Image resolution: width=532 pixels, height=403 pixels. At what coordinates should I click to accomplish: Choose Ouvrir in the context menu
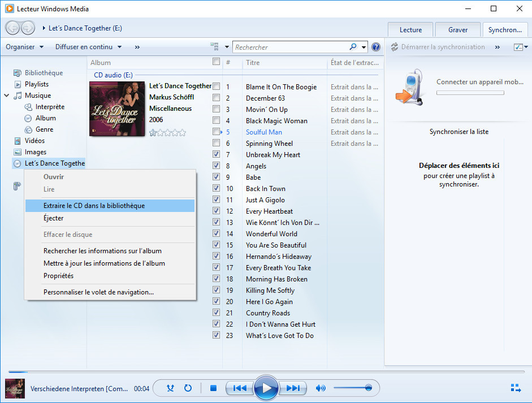(x=110, y=177)
